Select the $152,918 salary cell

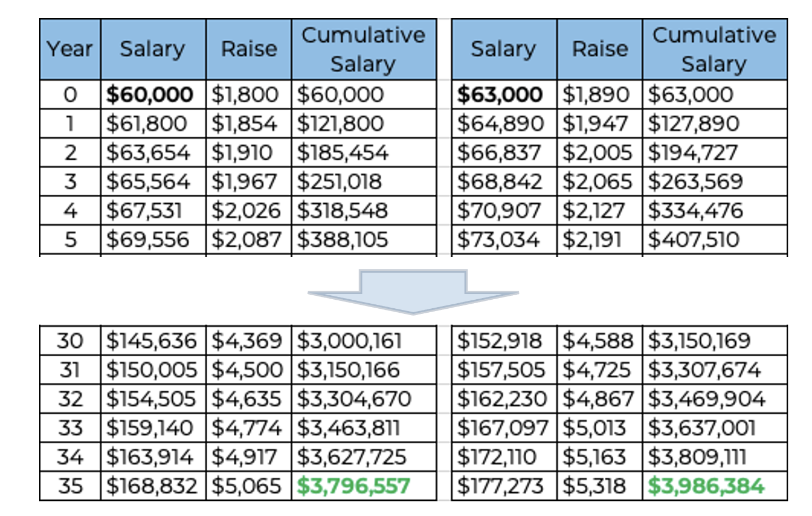tap(500, 341)
